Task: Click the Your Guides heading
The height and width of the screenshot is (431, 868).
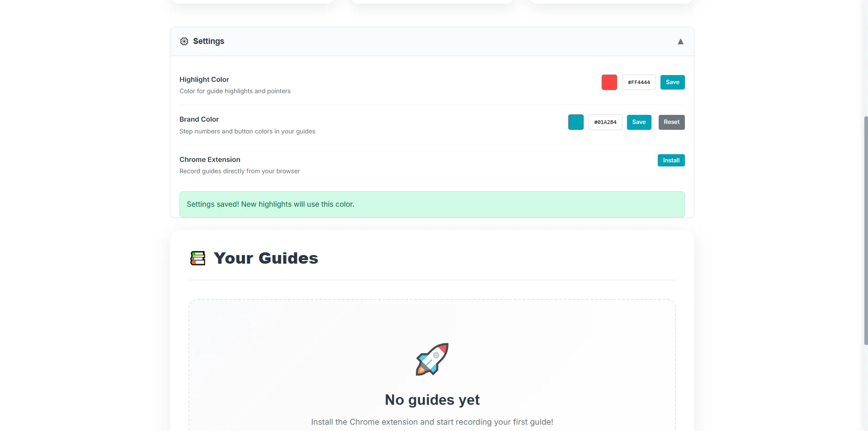Action: click(265, 258)
